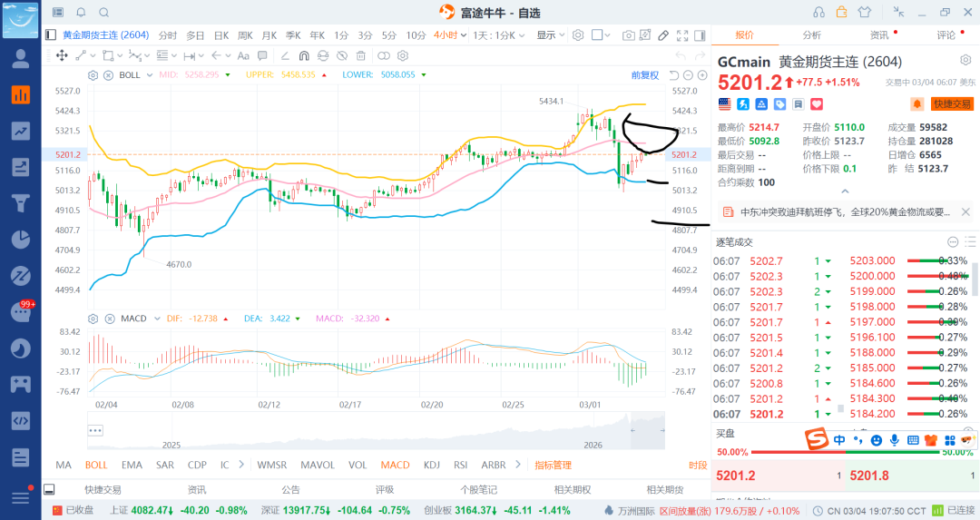Open the hamburger menu at sidebar bottom
Image resolution: width=980 pixels, height=520 pixels.
[x=21, y=497]
